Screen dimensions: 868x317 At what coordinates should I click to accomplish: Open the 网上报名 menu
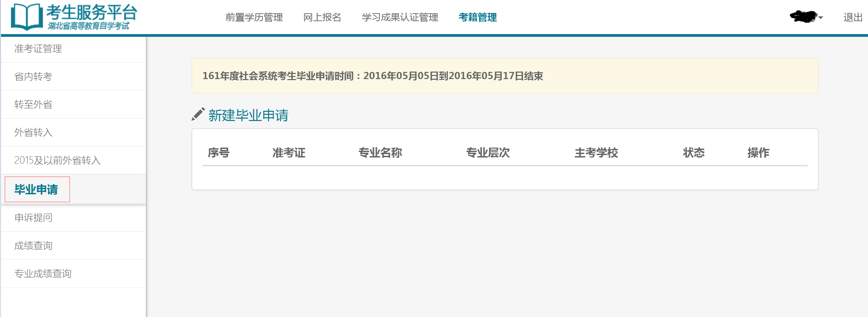322,17
